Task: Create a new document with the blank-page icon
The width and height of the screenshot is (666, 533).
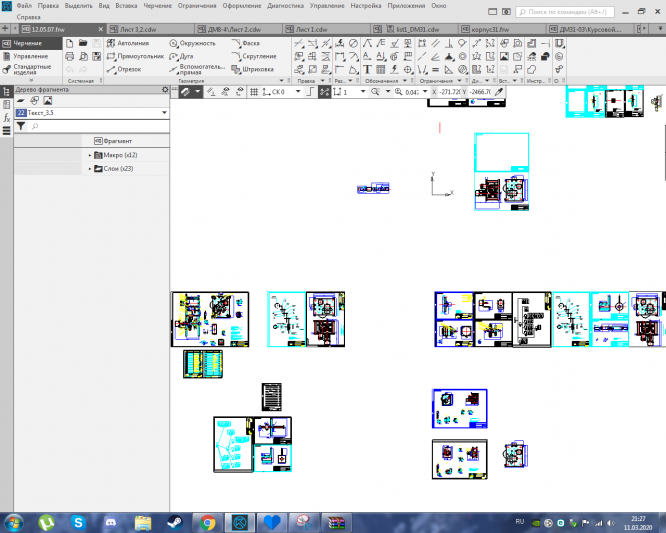Action: pyautogui.click(x=70, y=43)
